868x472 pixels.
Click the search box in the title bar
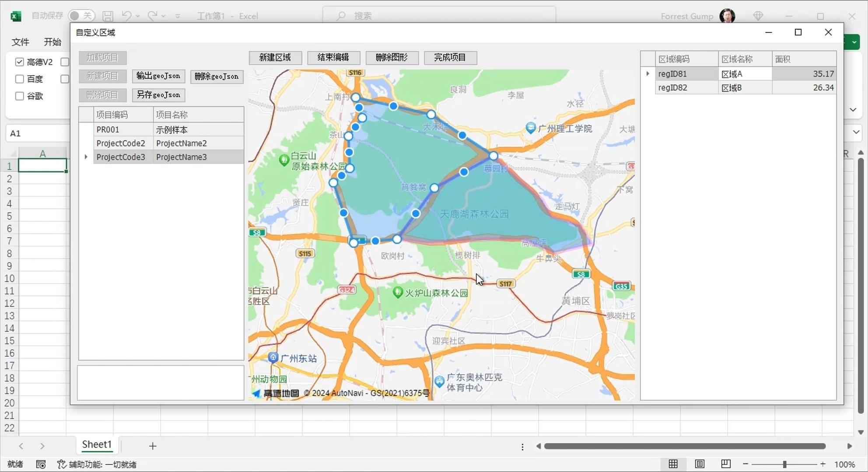(x=437, y=16)
